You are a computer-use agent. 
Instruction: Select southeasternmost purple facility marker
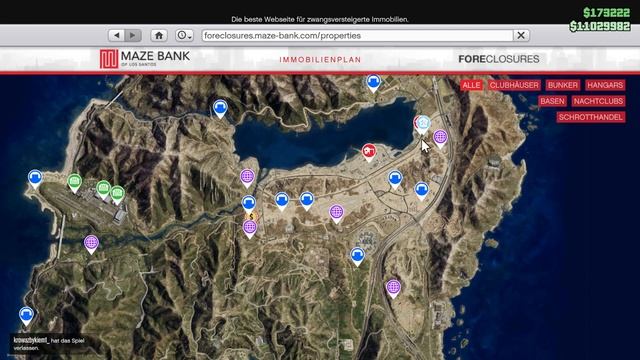coord(393,288)
